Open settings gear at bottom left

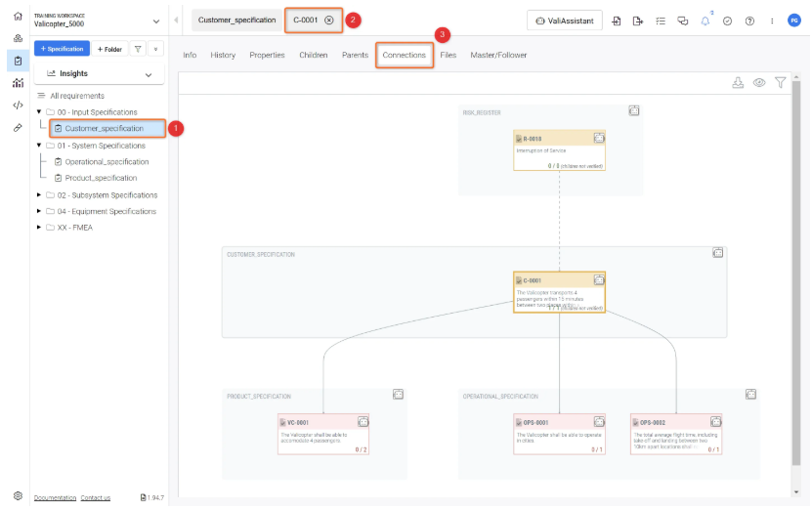[18, 495]
